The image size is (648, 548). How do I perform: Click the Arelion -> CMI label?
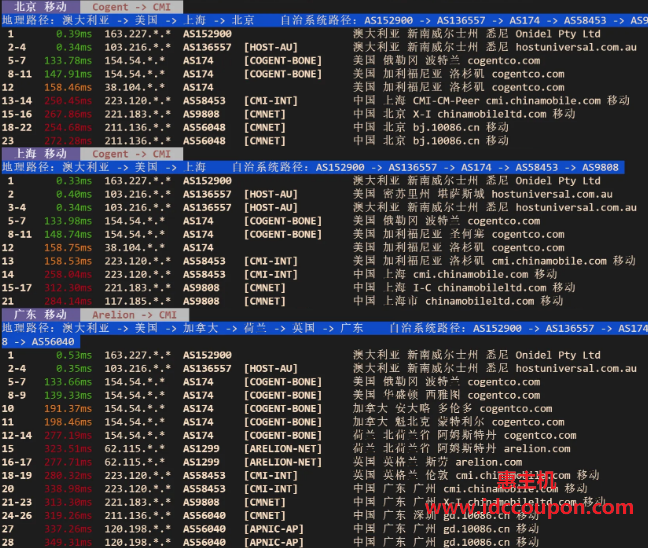click(x=134, y=315)
